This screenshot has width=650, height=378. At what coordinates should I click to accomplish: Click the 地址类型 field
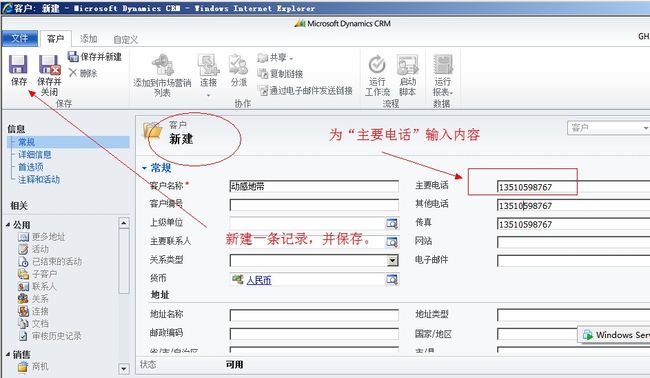point(574,315)
